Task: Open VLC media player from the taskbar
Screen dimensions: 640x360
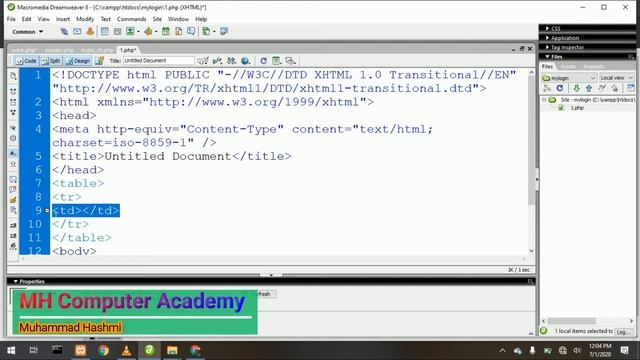Action: (127, 350)
